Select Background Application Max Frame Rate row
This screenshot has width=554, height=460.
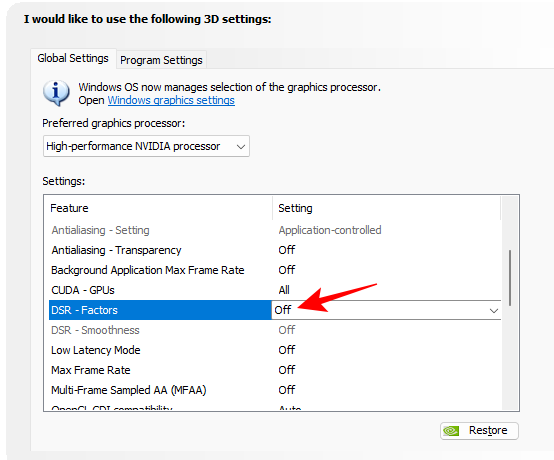[275, 270]
